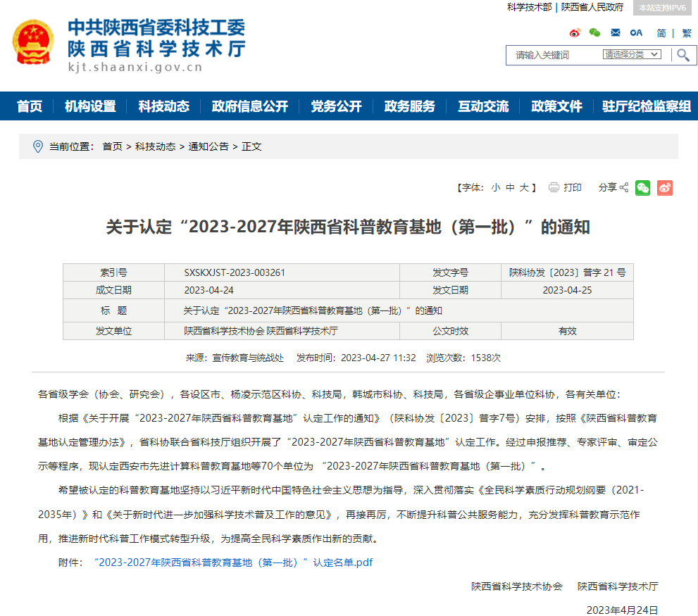Open the 政府信息公开 navigation menu
The height and width of the screenshot is (616, 698).
(x=250, y=106)
